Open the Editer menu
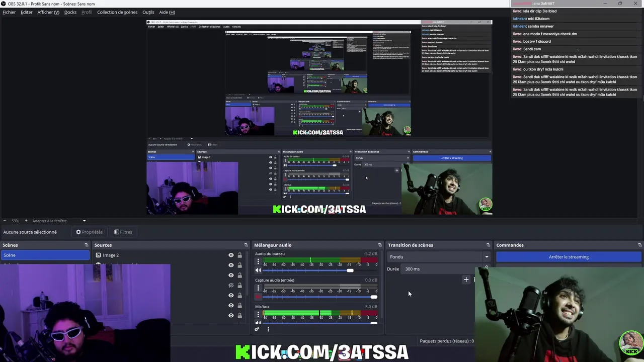 coord(27,12)
